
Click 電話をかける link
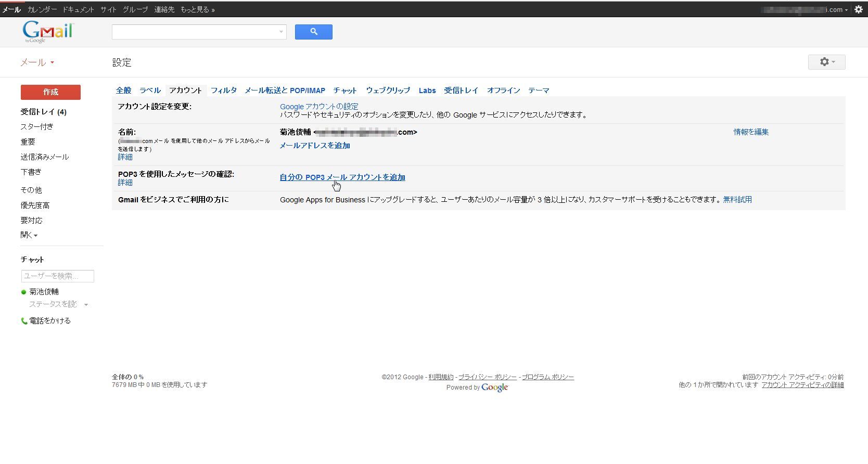coord(50,321)
